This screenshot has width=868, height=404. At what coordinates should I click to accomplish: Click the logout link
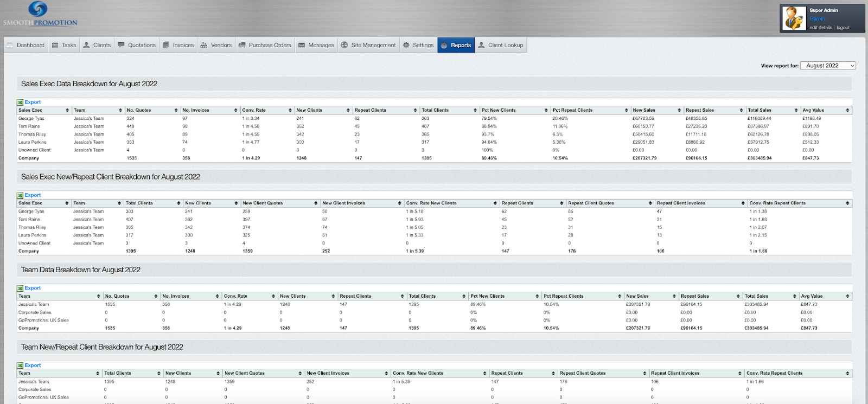843,28
